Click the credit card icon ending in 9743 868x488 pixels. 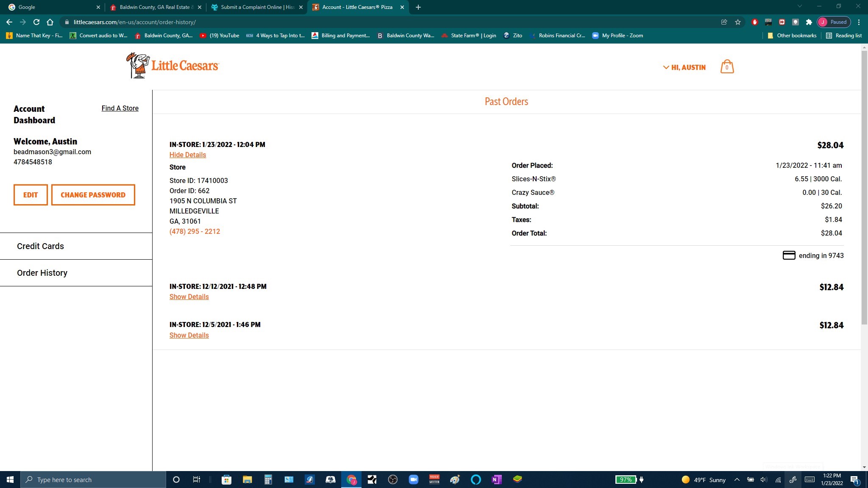[x=788, y=255]
